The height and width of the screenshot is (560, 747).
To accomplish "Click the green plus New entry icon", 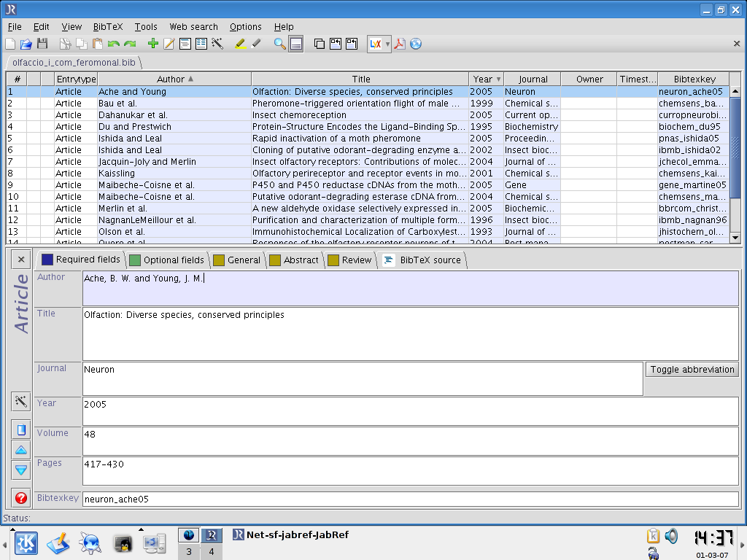I will tap(152, 44).
